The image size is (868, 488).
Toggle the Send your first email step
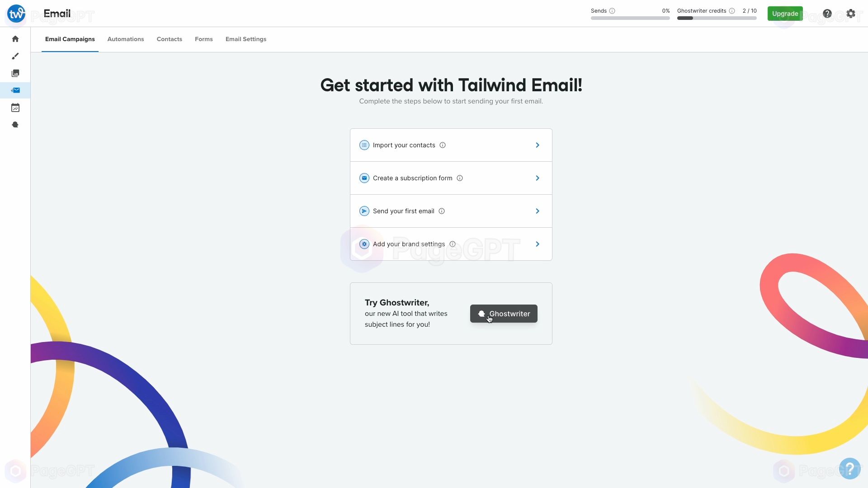451,210
